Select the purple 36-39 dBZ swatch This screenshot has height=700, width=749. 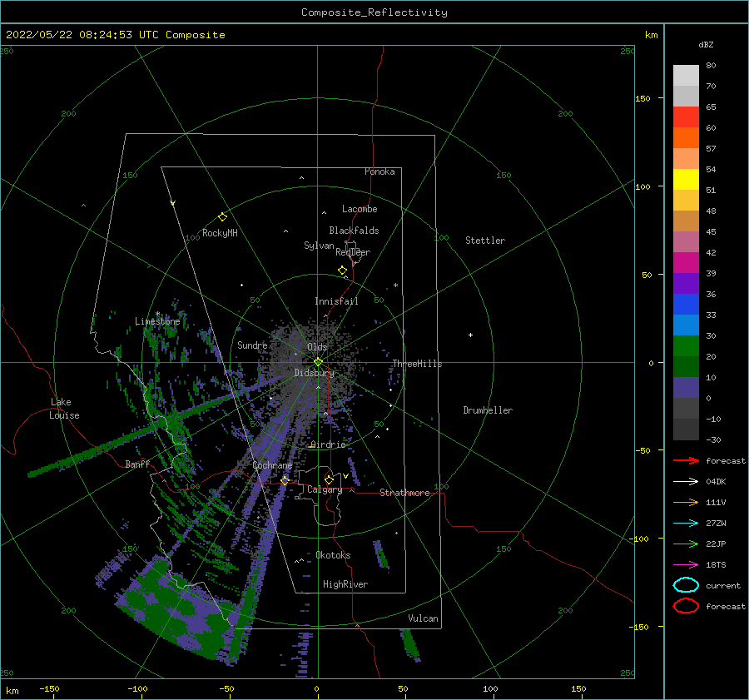coord(686,284)
